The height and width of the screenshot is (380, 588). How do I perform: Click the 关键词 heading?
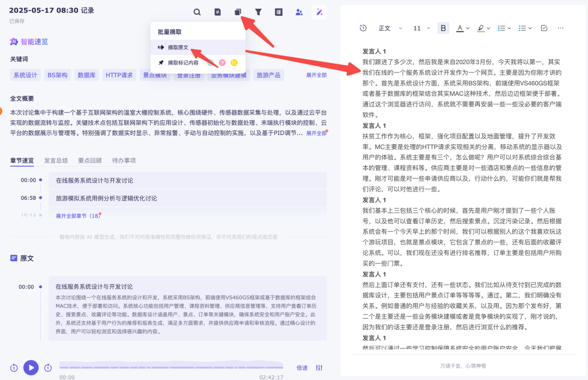point(19,59)
